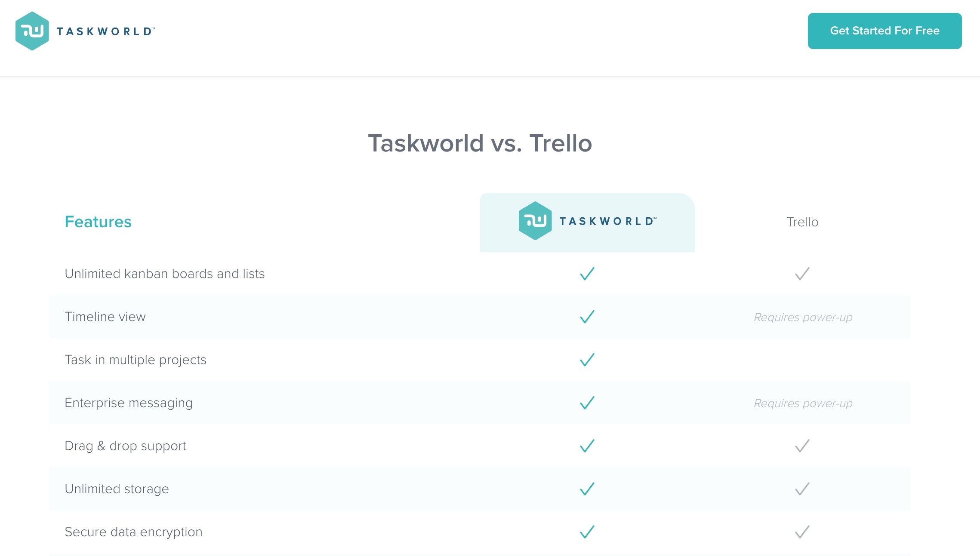This screenshot has height=556, width=980.
Task: Click Taskworld checkmark for Drag & drop support
Action: (x=587, y=446)
